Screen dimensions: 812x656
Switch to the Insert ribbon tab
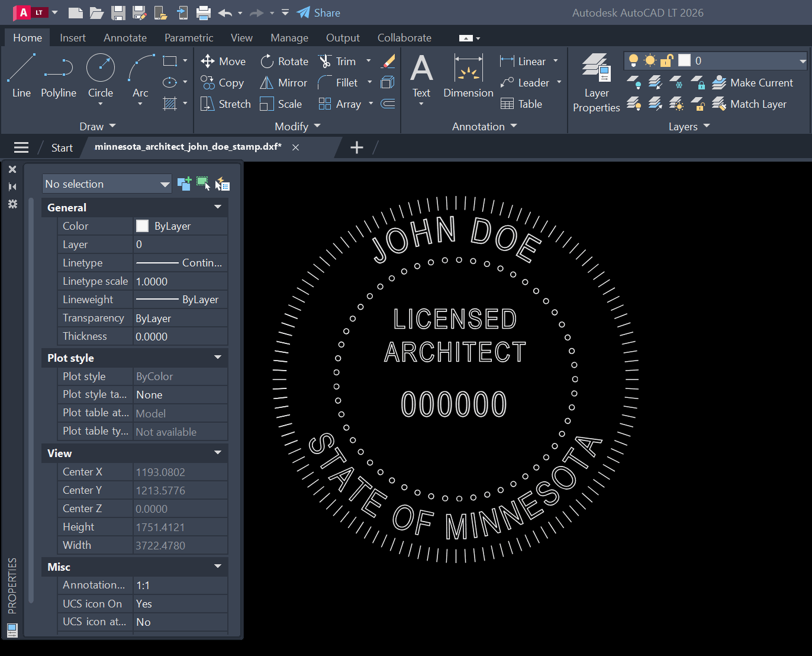pyautogui.click(x=73, y=37)
